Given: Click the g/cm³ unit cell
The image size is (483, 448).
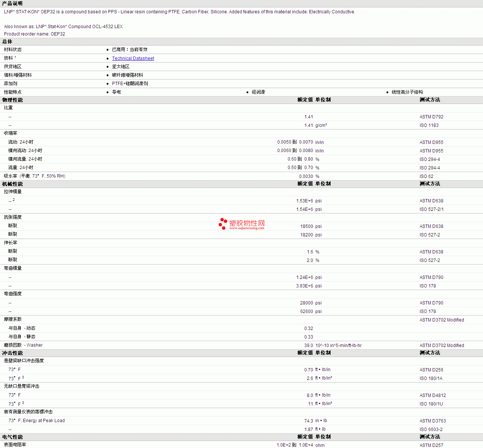Looking at the screenshot, I should tap(321, 125).
